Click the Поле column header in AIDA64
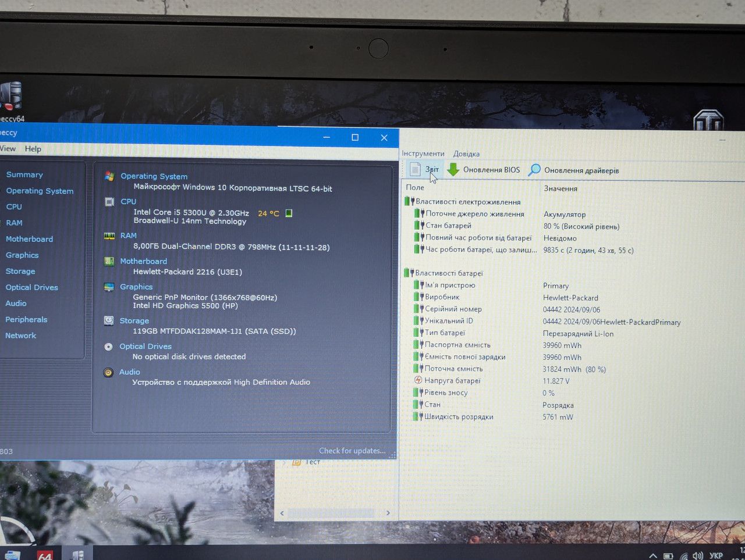 (x=415, y=187)
